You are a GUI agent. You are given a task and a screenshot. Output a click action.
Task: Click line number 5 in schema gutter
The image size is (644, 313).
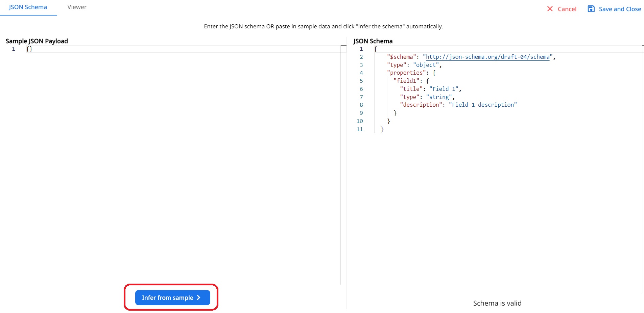(x=361, y=81)
